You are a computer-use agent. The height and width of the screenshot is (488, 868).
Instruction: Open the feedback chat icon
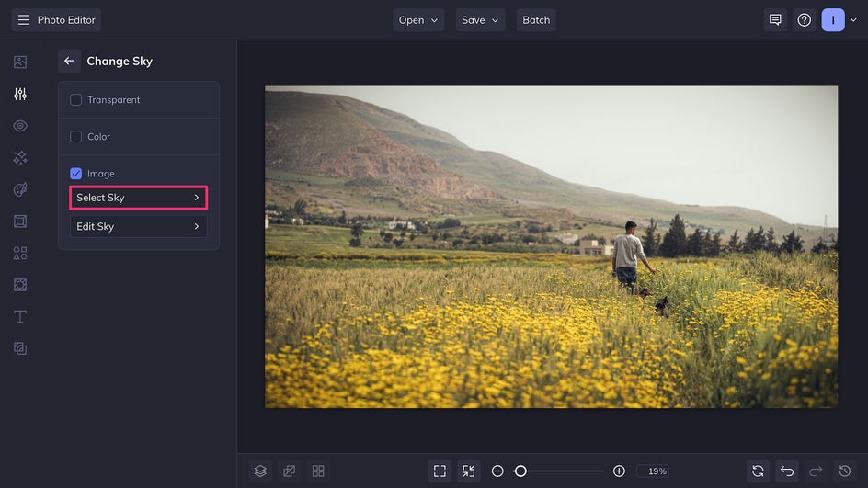(x=775, y=20)
